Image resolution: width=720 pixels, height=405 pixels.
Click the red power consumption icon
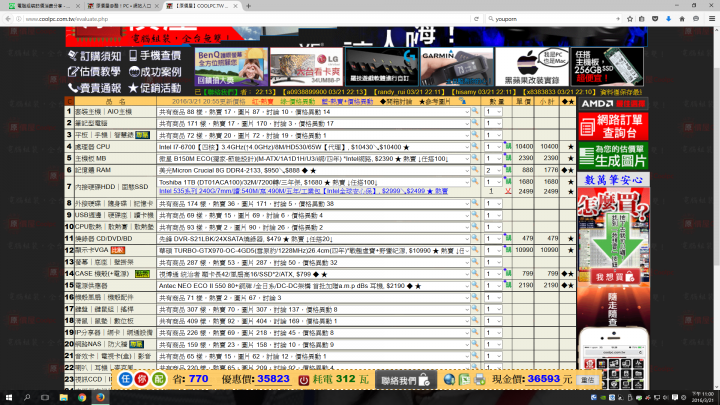pos(304,380)
